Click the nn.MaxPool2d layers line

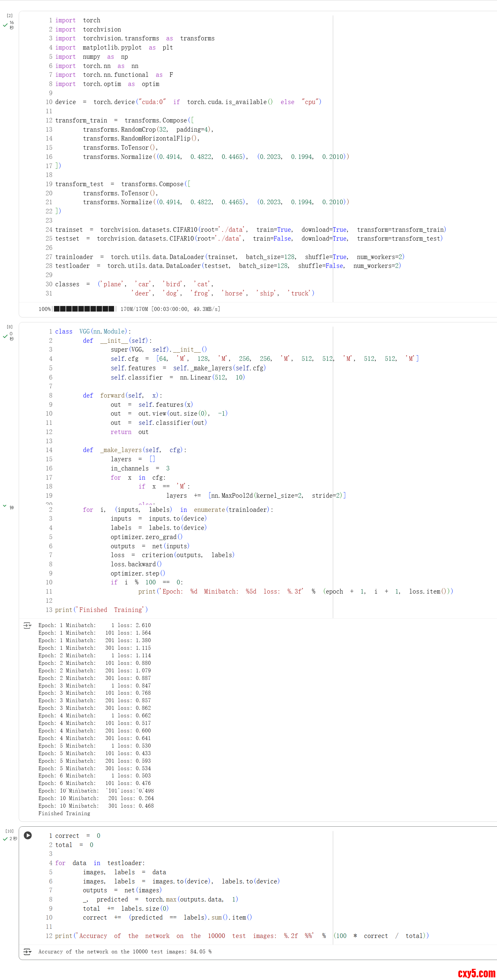pos(256,495)
